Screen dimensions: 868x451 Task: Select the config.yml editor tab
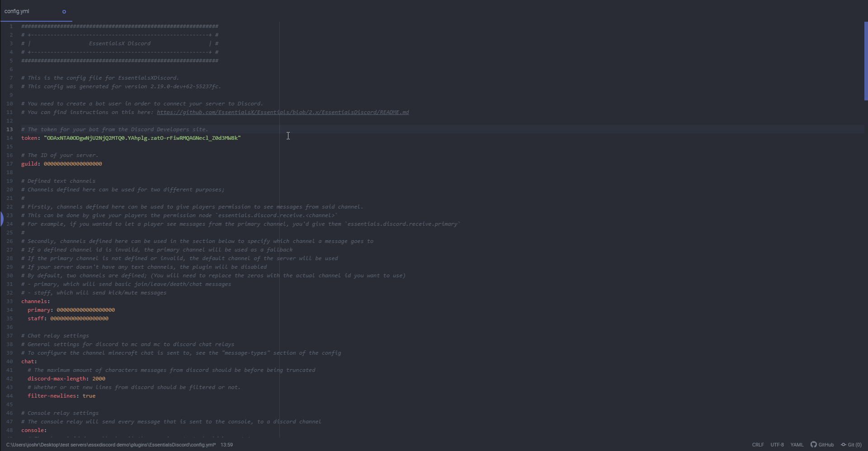tap(36, 11)
